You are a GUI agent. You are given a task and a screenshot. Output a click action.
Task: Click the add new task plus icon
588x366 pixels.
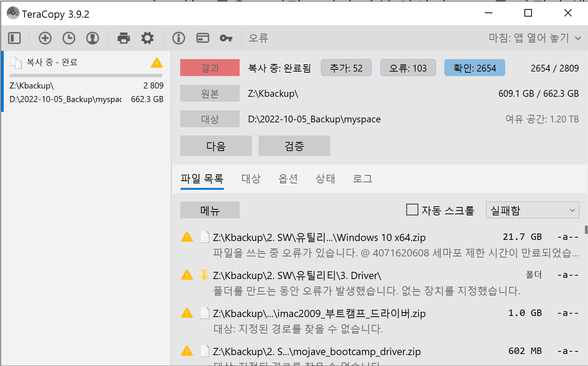pyautogui.click(x=45, y=38)
